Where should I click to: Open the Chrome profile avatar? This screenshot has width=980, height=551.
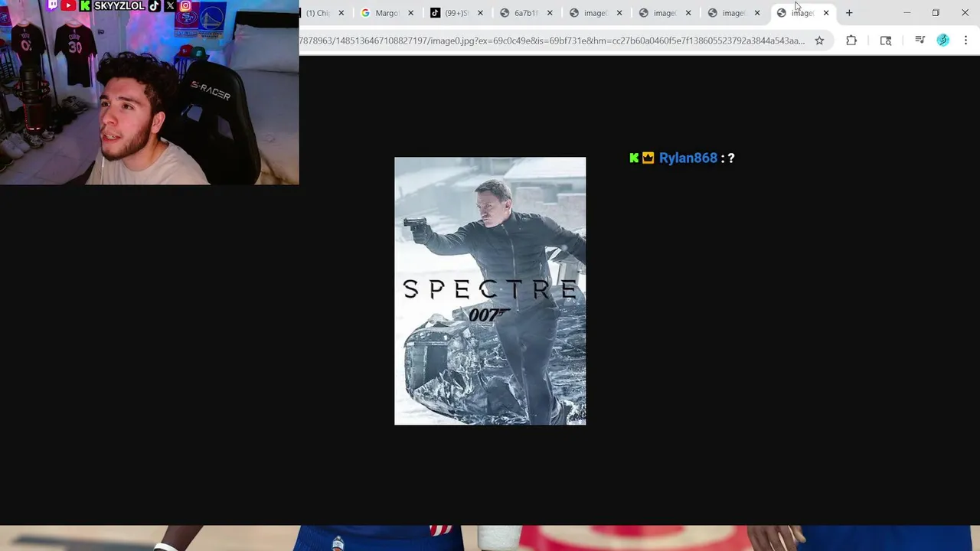943,41
